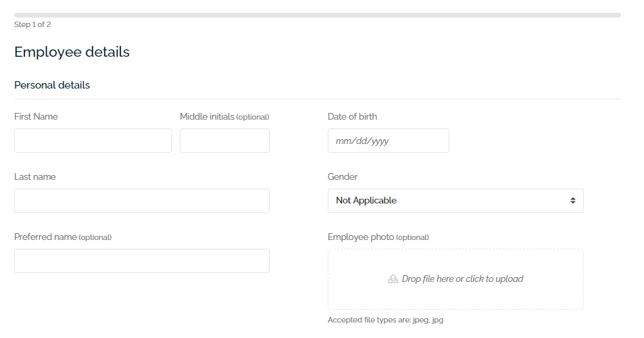Focus the Preferred name text box
Screen dimensions: 644x338
141,261
